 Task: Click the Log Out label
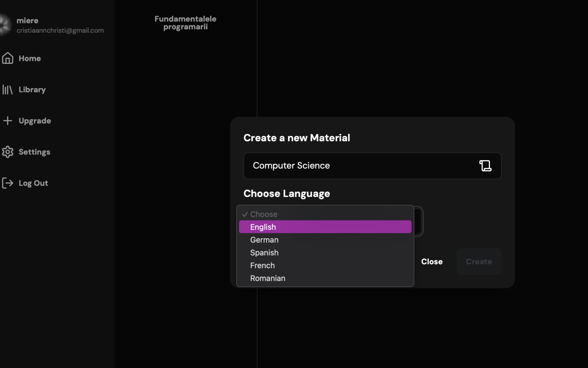pyautogui.click(x=33, y=183)
